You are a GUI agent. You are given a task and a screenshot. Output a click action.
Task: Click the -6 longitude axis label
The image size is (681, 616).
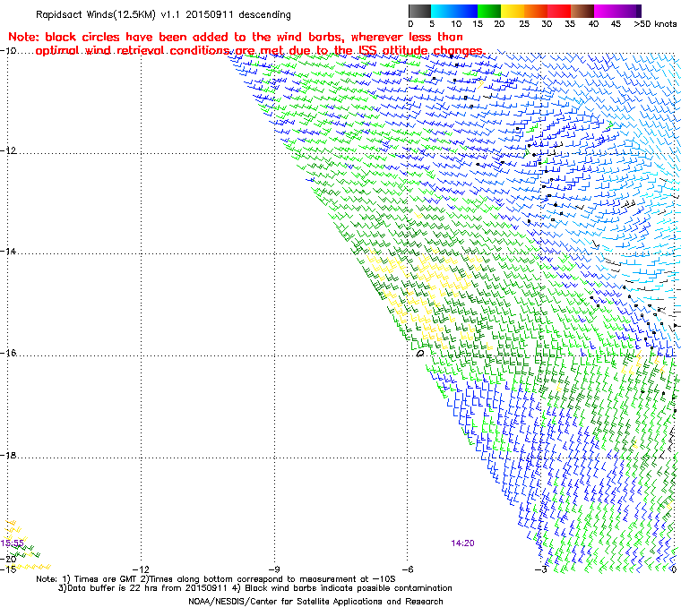pyautogui.click(x=407, y=569)
